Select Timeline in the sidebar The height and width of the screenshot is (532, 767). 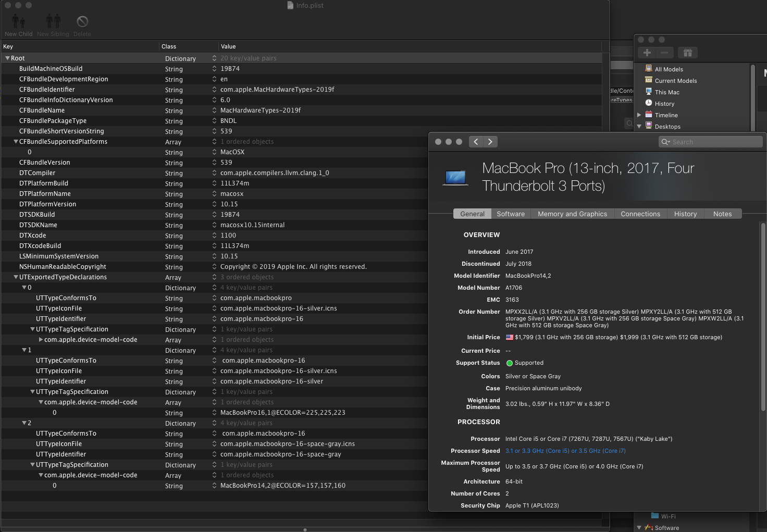click(x=666, y=115)
